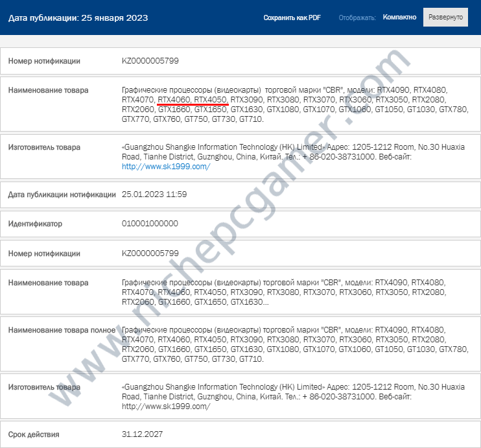Click the first 'Изготовитель товара' label

pos(44,147)
